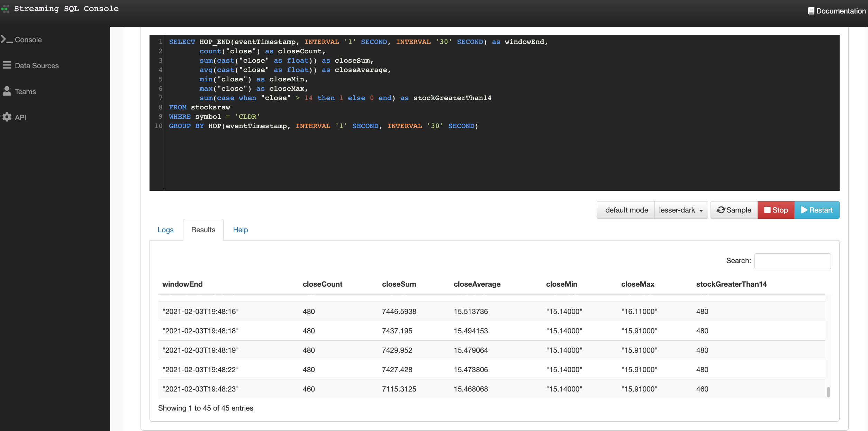Screen dimensions: 868x431
Task: Click the square icon on Stop
Action: 767,210
